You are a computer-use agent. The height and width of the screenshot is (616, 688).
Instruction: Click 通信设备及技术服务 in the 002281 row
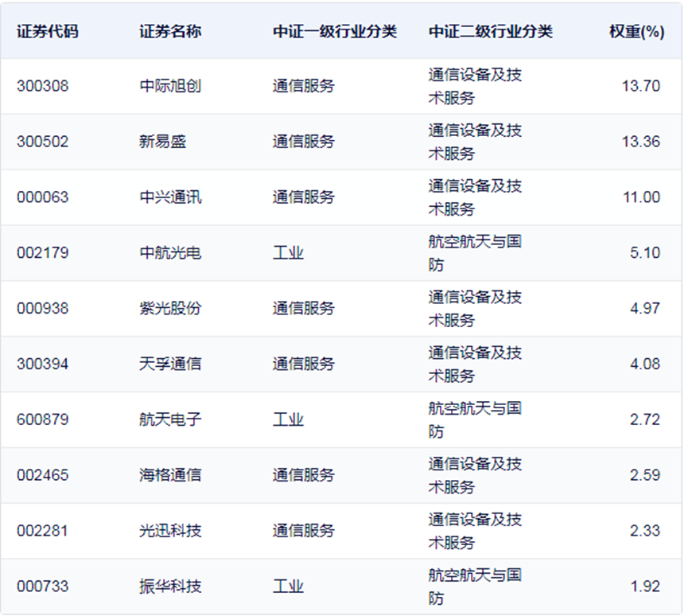point(475,532)
